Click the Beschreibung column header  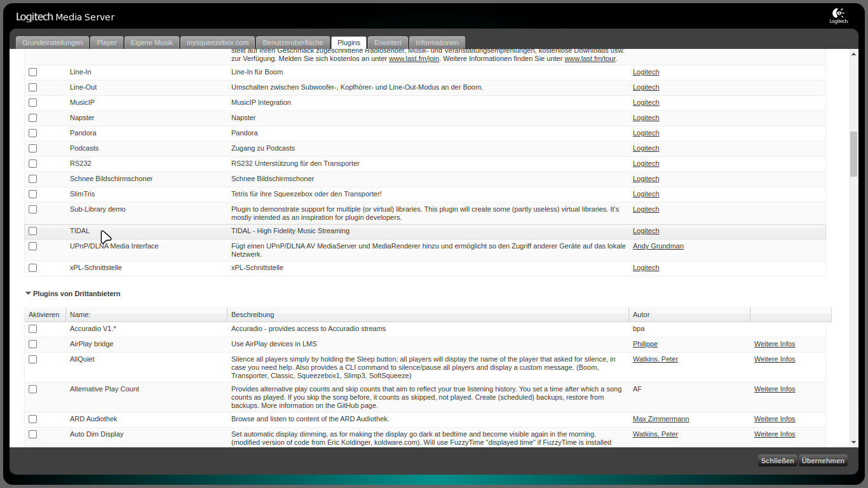(428, 315)
